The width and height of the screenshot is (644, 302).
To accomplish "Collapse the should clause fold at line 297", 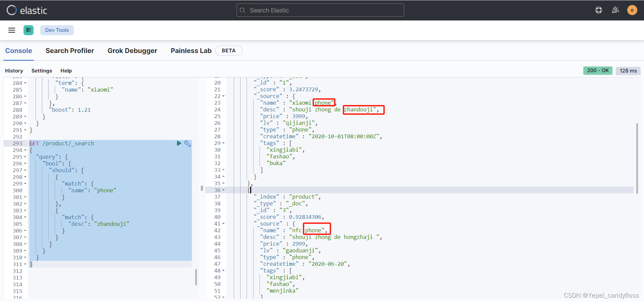I will pyautogui.click(x=26, y=170).
